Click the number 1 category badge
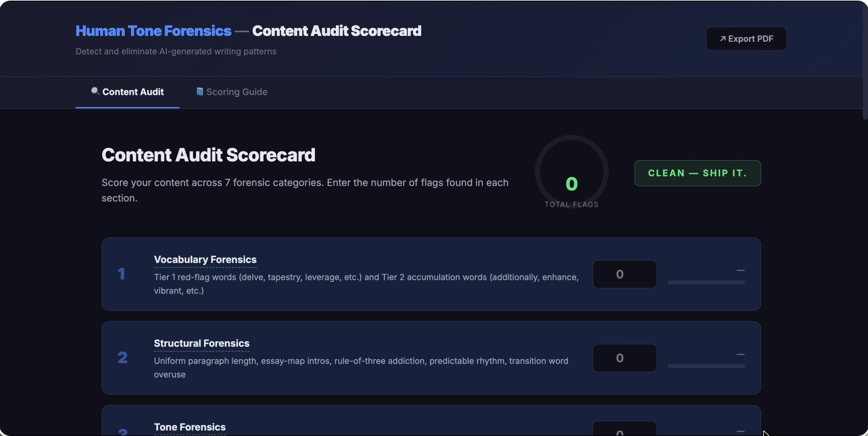The image size is (868, 436). tap(121, 274)
